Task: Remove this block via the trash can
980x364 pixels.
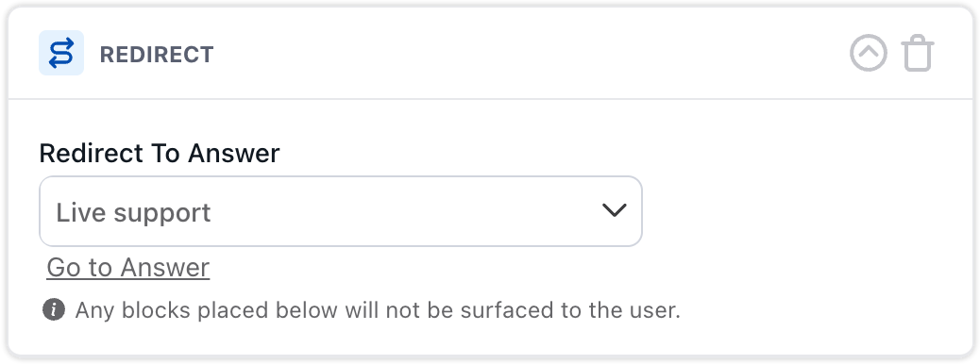Action: (x=918, y=54)
